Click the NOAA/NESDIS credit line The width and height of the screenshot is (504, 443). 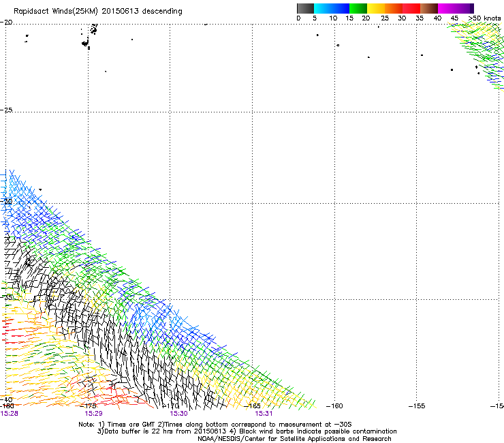click(294, 439)
